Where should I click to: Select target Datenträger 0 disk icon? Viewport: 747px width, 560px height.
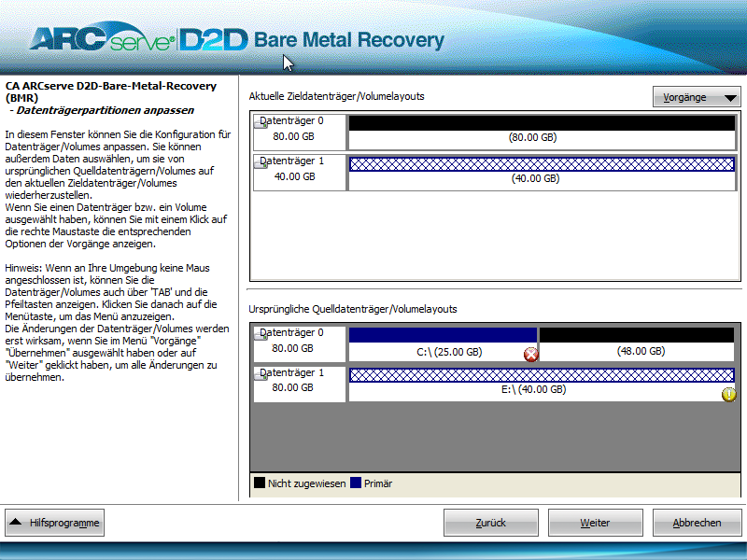pos(261,124)
